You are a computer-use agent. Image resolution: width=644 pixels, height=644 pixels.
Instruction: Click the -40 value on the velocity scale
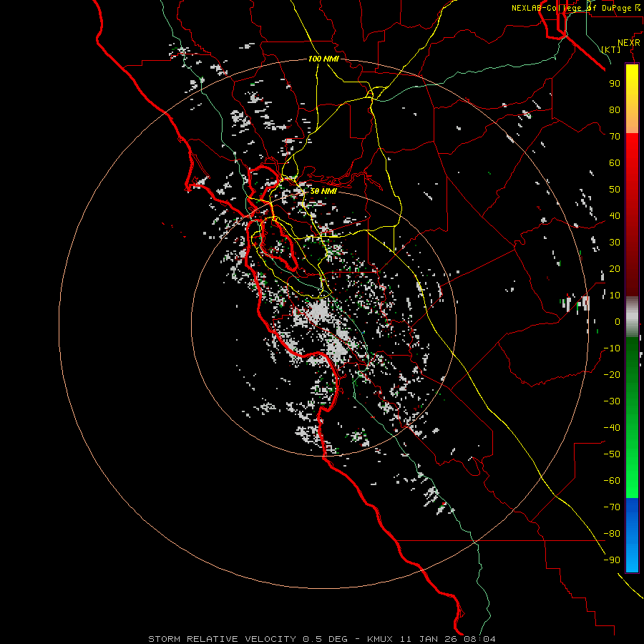(612, 428)
